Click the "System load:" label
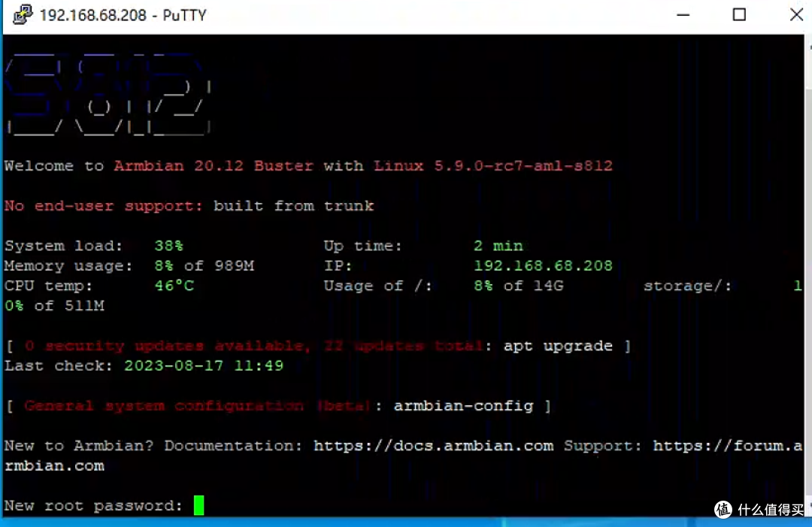812x527 pixels. point(64,246)
